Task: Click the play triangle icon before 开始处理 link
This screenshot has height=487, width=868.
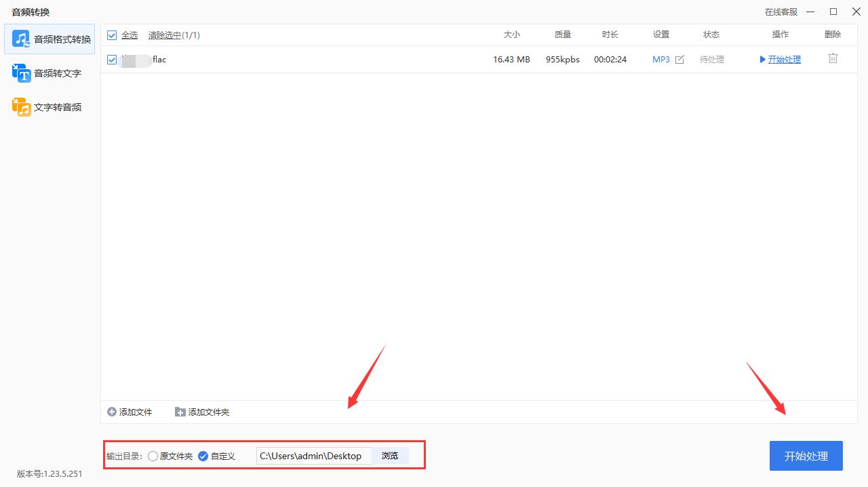Action: (763, 60)
